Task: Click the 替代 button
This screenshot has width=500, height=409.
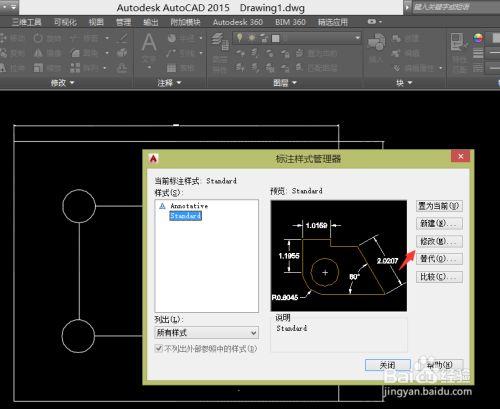Action: (x=439, y=259)
